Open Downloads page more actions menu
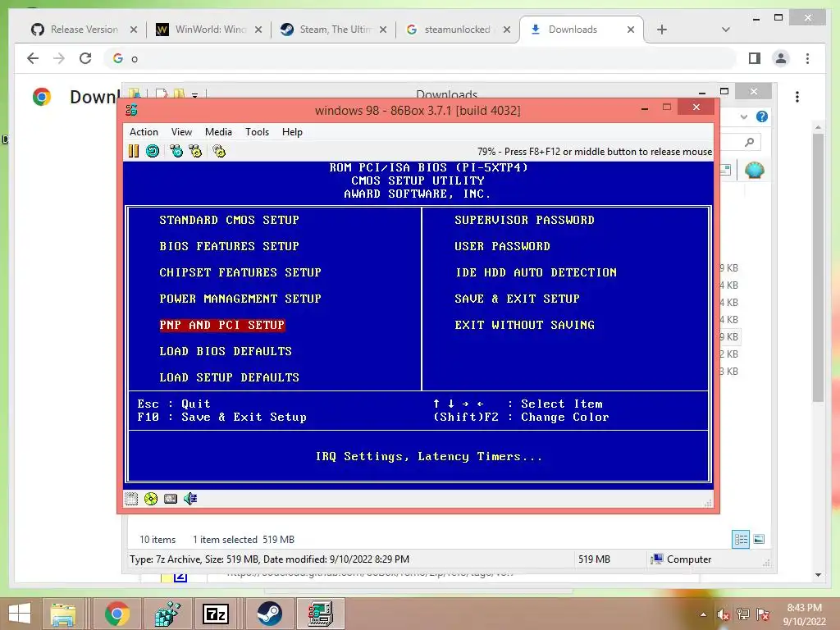This screenshot has height=630, width=840. [797, 97]
